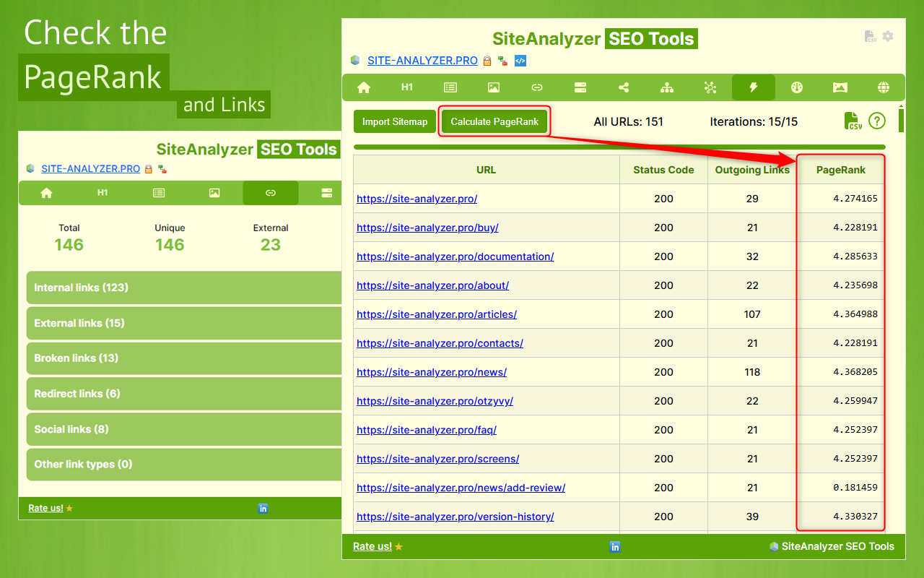Open the server tab icon in Links panel
Viewport: 924px width, 578px height.
pos(326,193)
